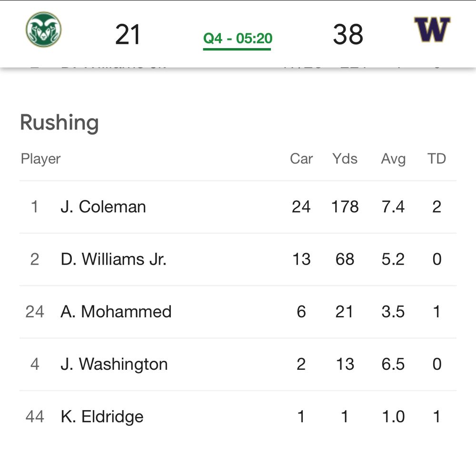Viewport: 476px width, 453px height.
Task: Open the Colorado State Rams team logo
Action: (44, 30)
